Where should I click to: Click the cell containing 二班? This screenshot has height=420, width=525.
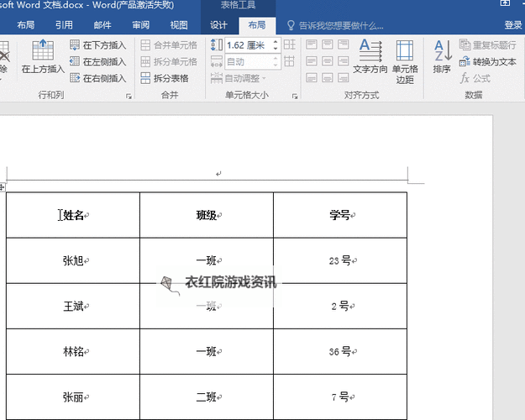(x=207, y=397)
